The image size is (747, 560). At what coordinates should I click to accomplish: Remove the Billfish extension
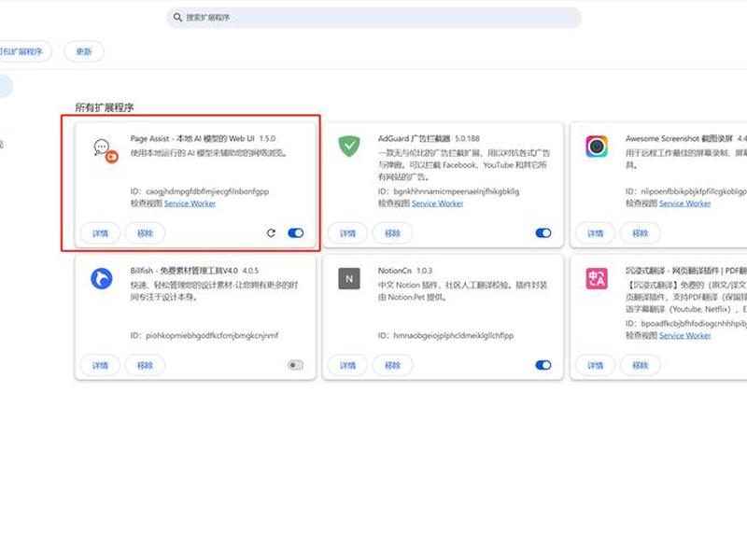coord(145,365)
